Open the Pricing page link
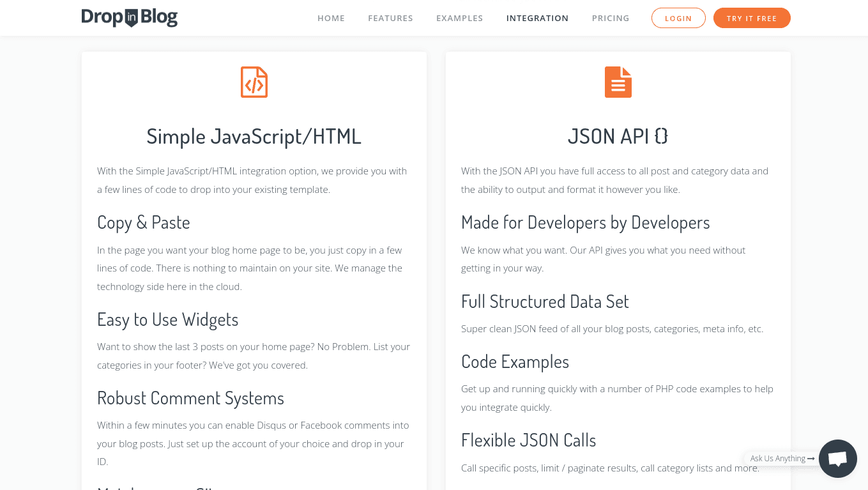 [611, 19]
